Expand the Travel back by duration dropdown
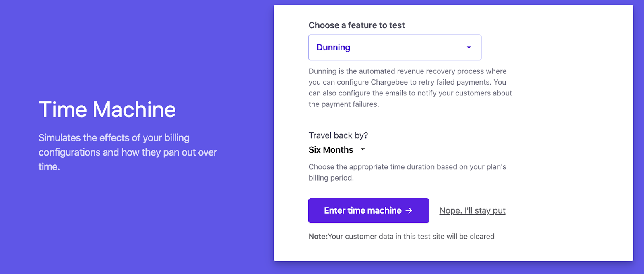 337,149
